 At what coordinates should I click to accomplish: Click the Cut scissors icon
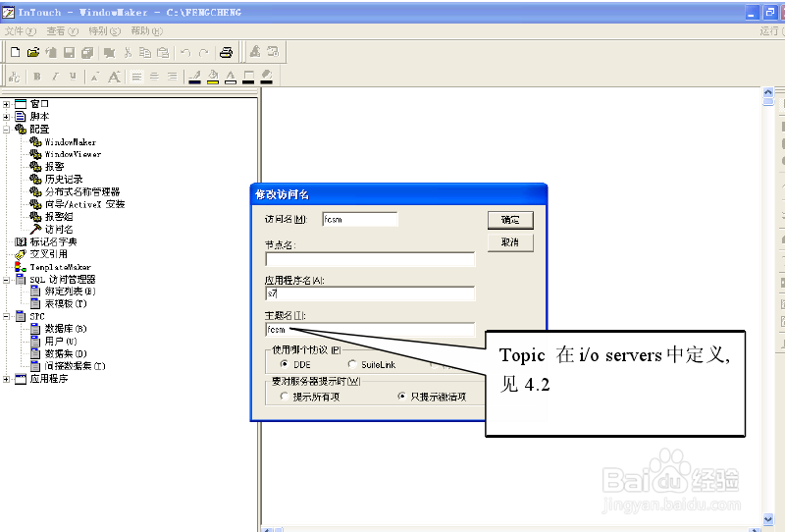pos(128,52)
